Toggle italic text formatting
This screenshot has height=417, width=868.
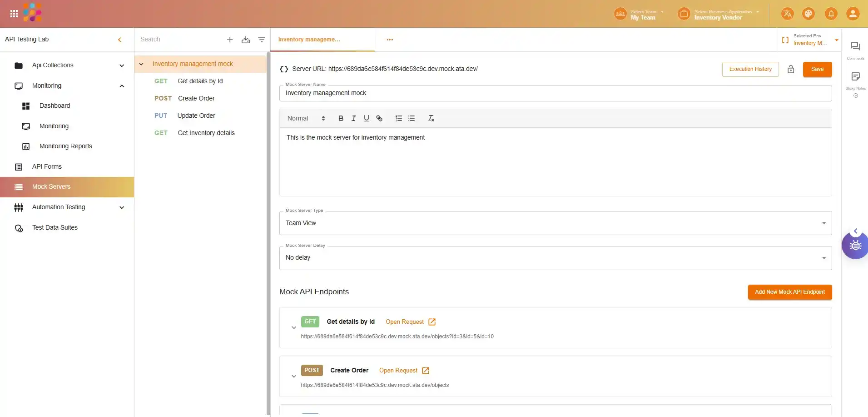353,118
